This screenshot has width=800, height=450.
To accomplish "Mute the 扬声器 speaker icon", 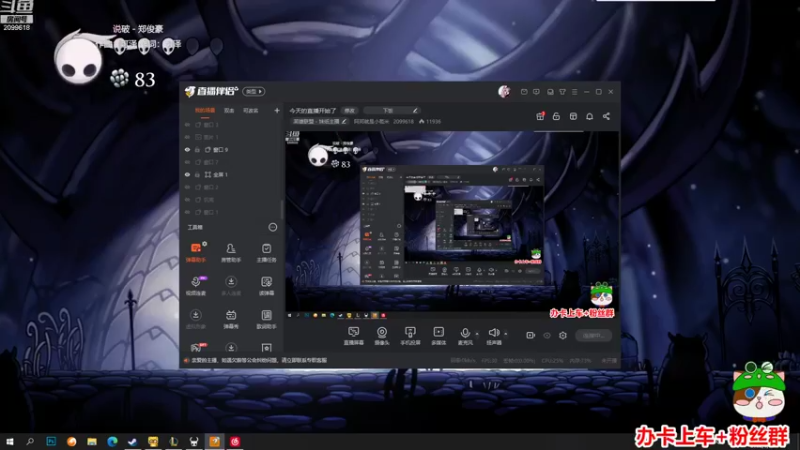I will pos(493,333).
